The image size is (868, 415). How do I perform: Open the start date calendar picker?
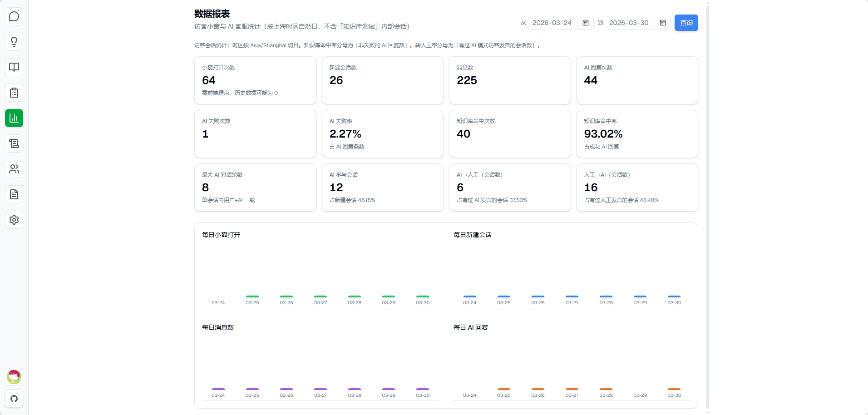(585, 23)
